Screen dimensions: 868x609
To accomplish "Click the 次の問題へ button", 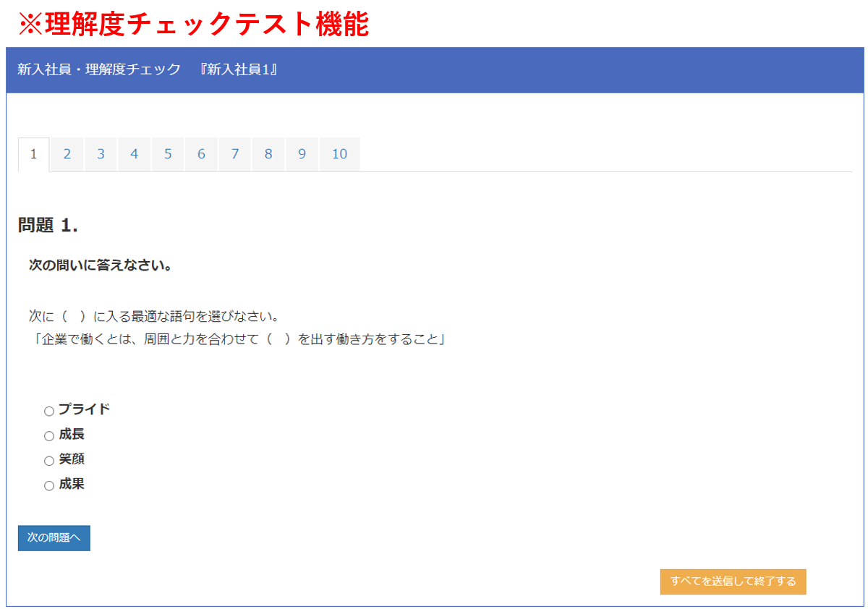I will 54,538.
